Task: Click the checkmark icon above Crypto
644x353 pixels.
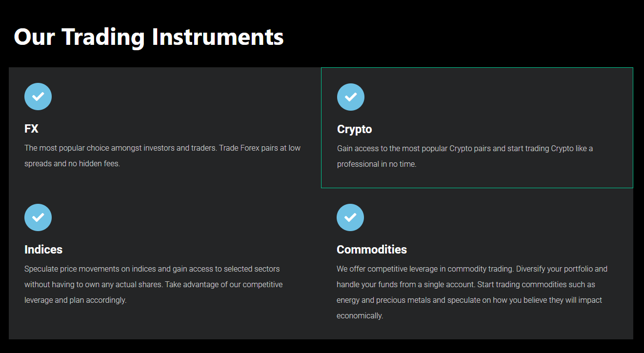Action: point(351,97)
